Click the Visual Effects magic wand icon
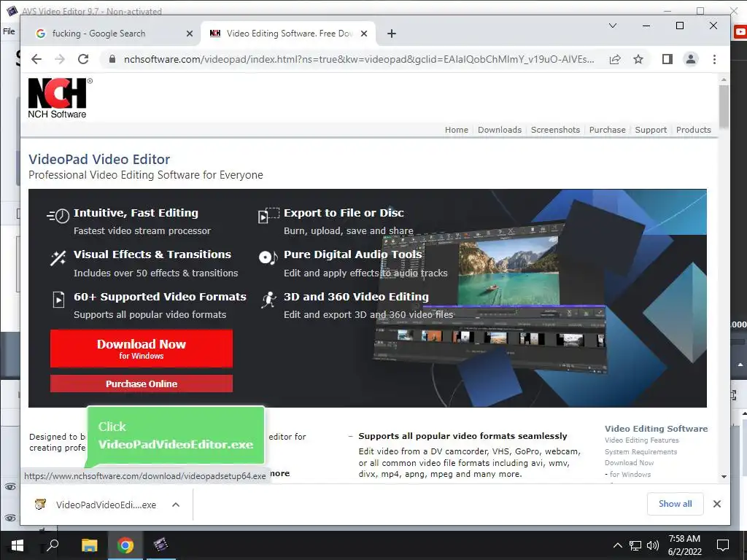Viewport: 747px width, 560px height. click(58, 257)
